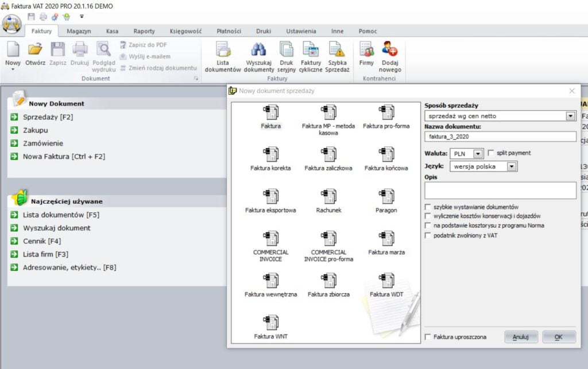The image size is (588, 369).
Task: Switch to the Magazyn ribbon tab
Action: [x=79, y=31]
